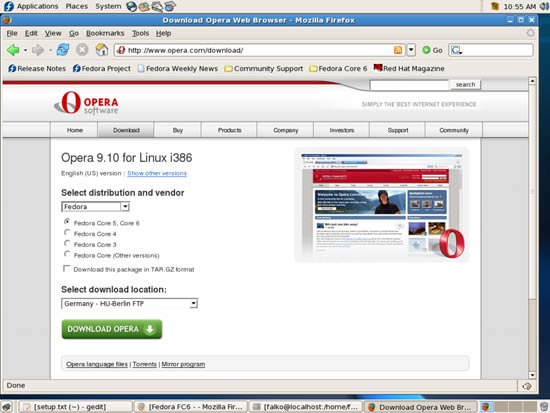Switch to setup.txt gedit taskbar window
The width and height of the screenshot is (550, 413).
click(x=75, y=407)
